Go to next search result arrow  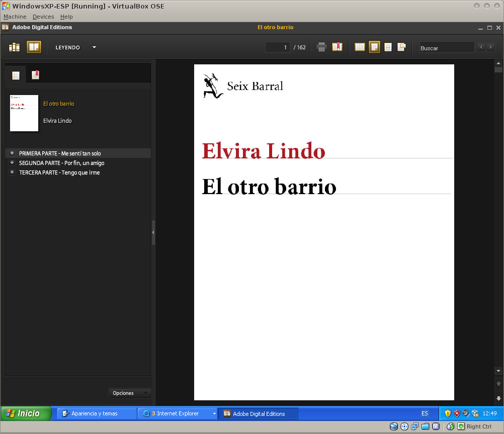[x=491, y=47]
